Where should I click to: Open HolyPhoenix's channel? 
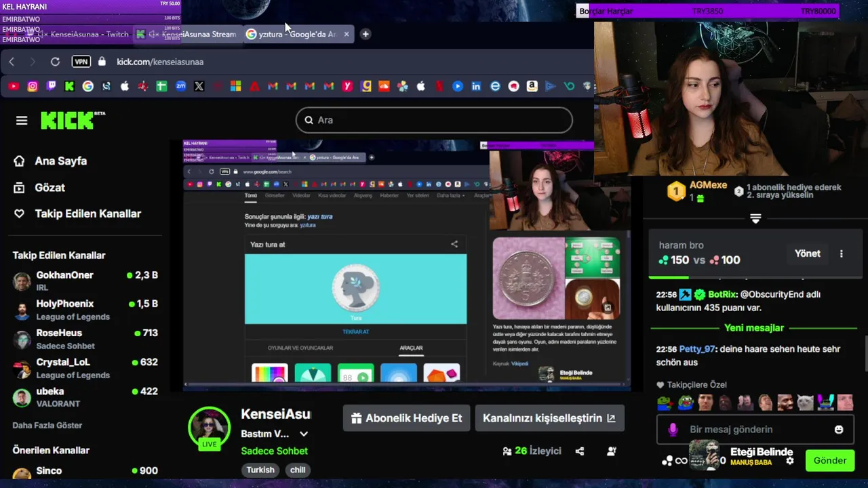[85, 310]
